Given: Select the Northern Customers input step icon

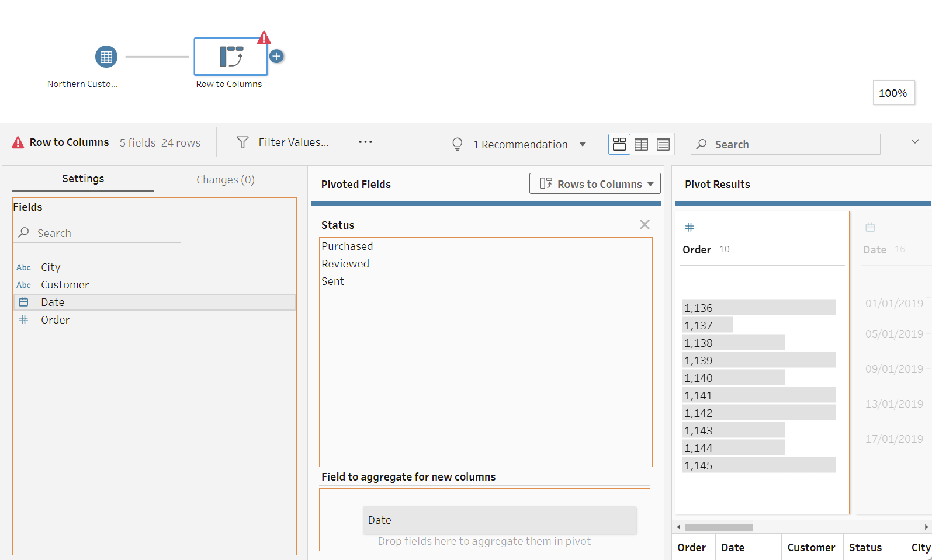Looking at the screenshot, I should 106,57.
